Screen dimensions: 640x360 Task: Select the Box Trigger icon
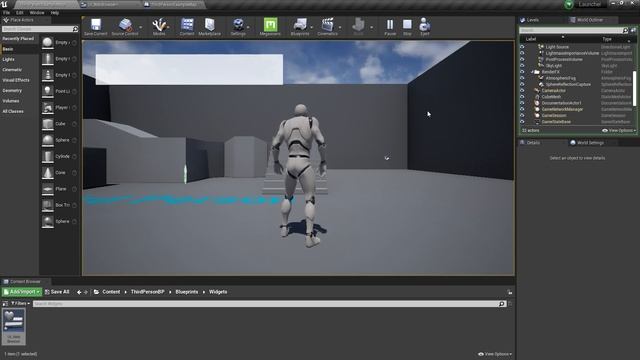[48, 205]
